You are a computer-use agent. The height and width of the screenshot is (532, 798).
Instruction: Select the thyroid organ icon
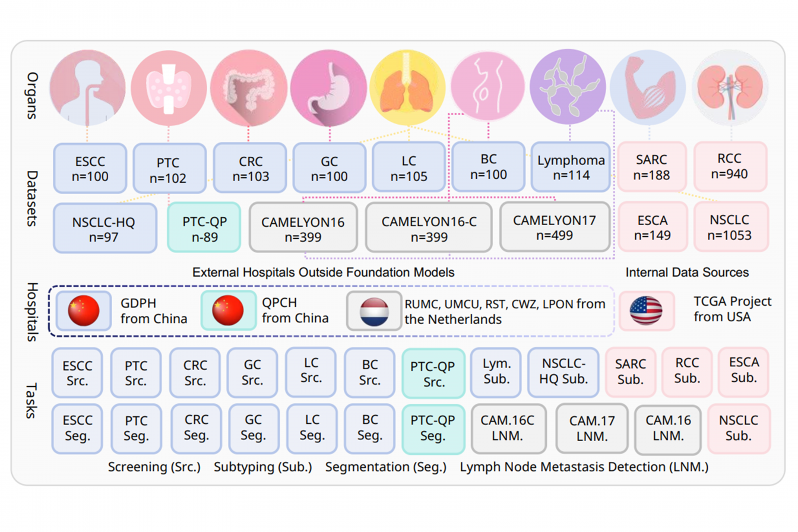pos(168,88)
